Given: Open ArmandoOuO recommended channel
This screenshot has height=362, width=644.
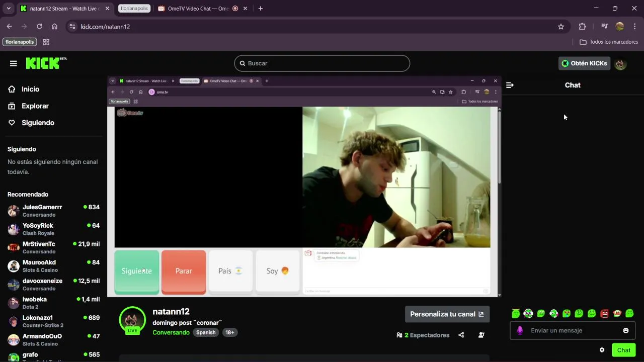Looking at the screenshot, I should 53,340.
